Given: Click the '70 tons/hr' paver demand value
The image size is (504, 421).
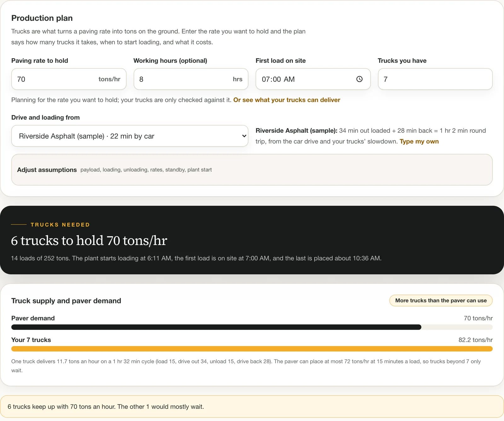Looking at the screenshot, I should point(478,318).
